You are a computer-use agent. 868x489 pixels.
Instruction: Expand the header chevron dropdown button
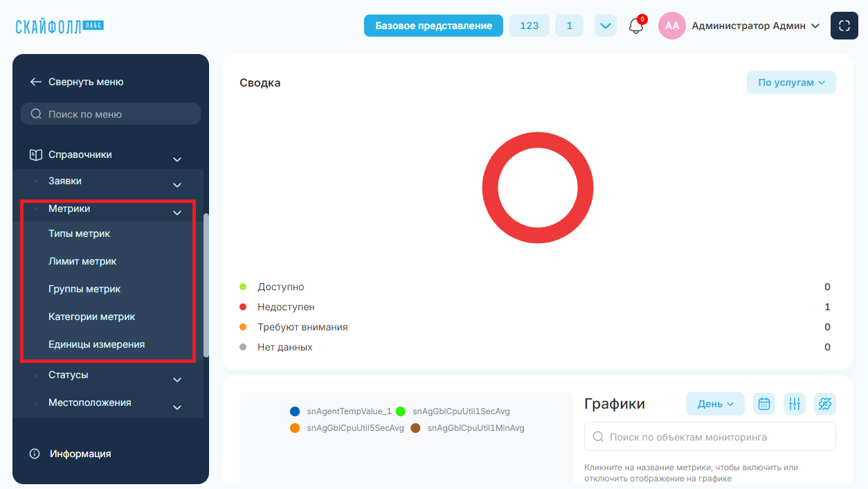606,26
